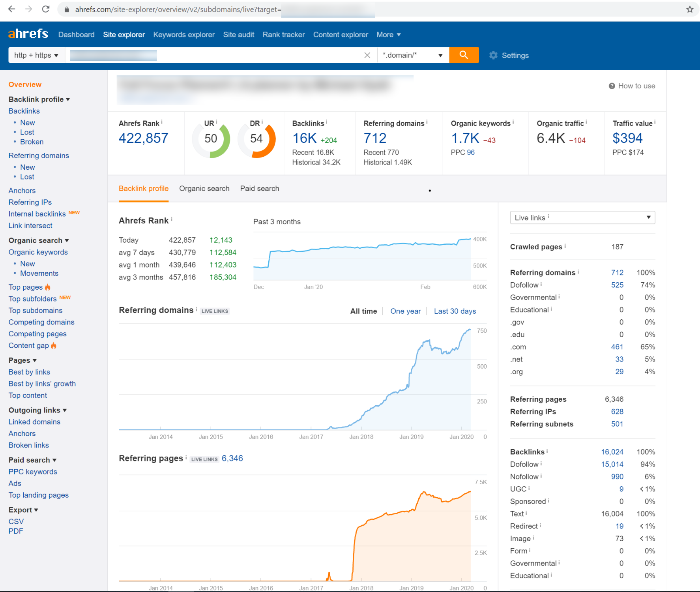Switch to the Paid search tab
The width and height of the screenshot is (700, 592).
260,189
